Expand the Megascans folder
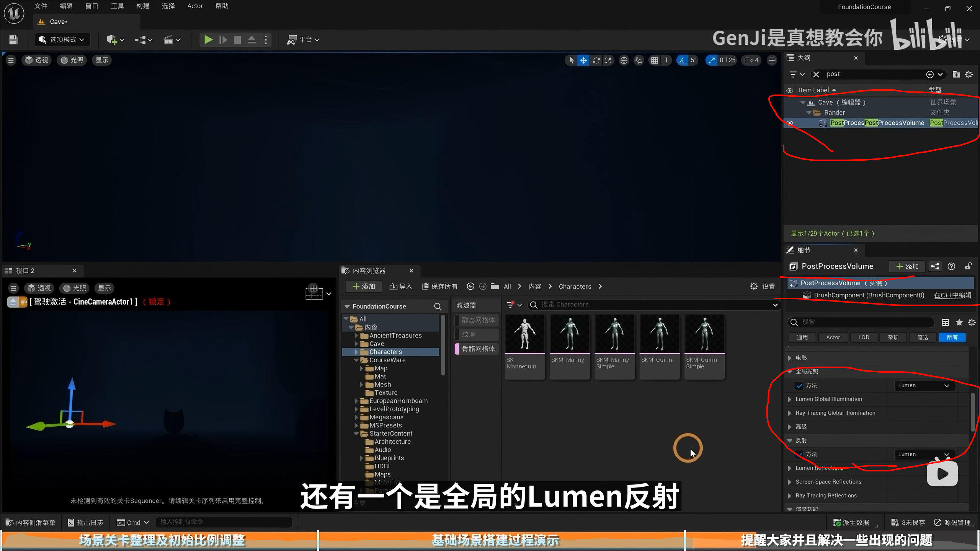The image size is (980, 551). [356, 417]
